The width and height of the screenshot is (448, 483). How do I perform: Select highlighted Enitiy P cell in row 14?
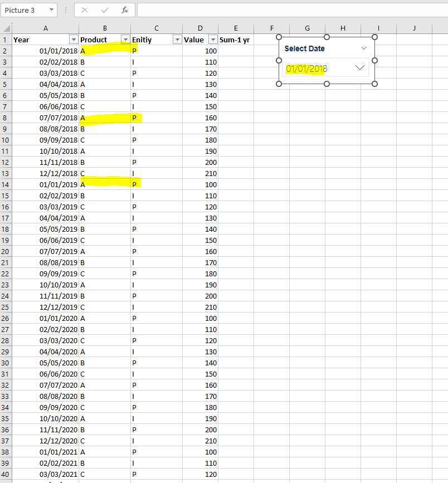(x=157, y=184)
